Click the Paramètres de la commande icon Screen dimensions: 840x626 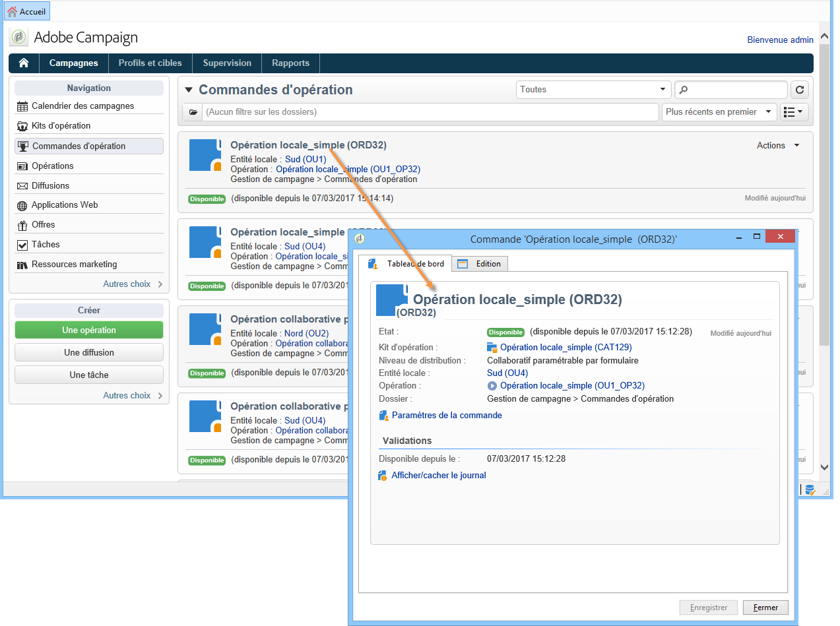coord(383,416)
